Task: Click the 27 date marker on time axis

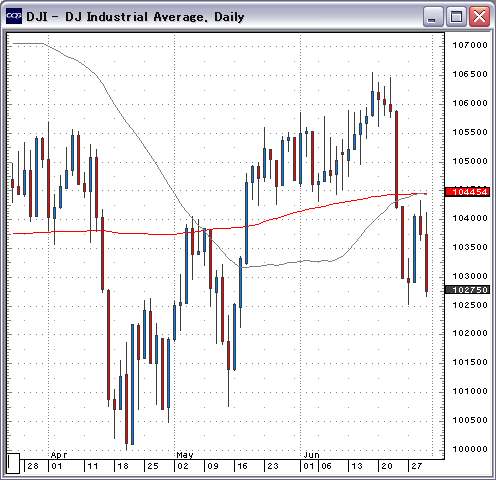Action: pyautogui.click(x=417, y=466)
